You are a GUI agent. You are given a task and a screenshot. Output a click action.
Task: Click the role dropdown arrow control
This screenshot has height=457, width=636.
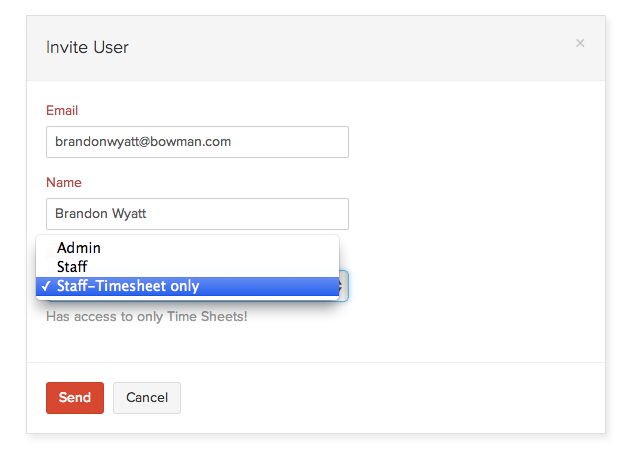tap(343, 286)
